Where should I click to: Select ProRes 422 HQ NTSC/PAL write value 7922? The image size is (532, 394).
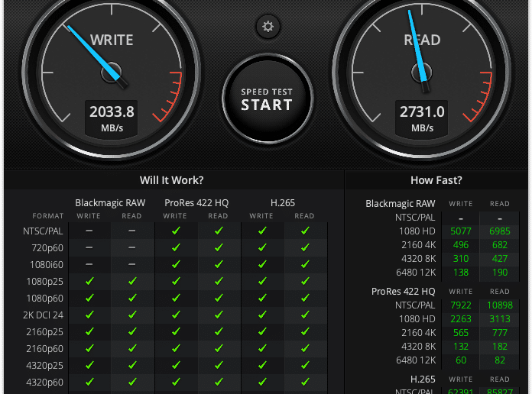[x=461, y=305]
